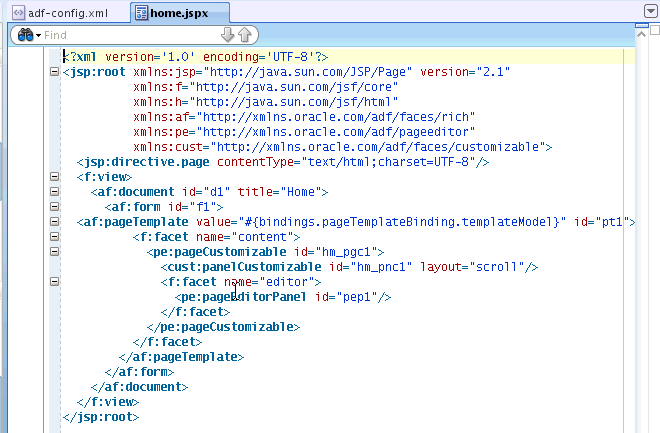Click the xmlns:h jsf/html namespace line
Viewport: 660px width, 433px height.
[x=265, y=102]
